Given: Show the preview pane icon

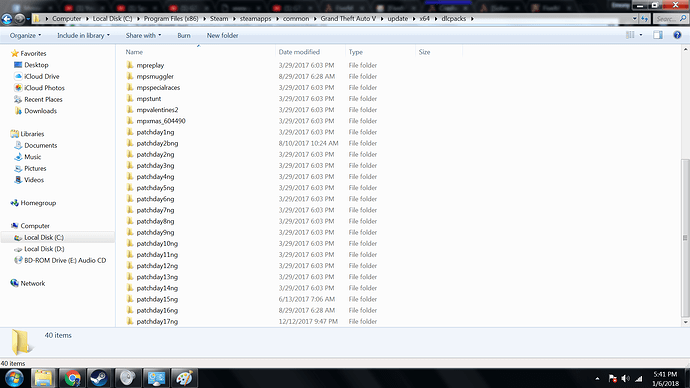Looking at the screenshot, I should coord(657,35).
